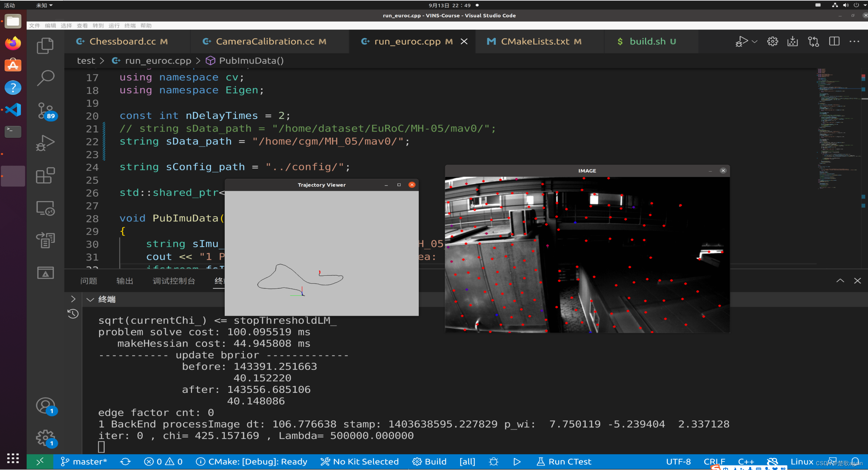Open the Extensions view

45,176
